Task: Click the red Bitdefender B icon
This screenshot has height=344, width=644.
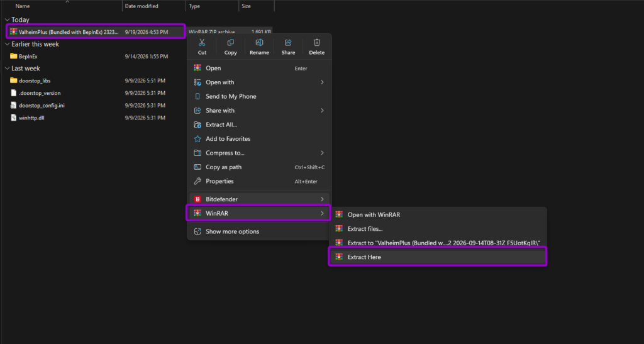Action: (197, 199)
